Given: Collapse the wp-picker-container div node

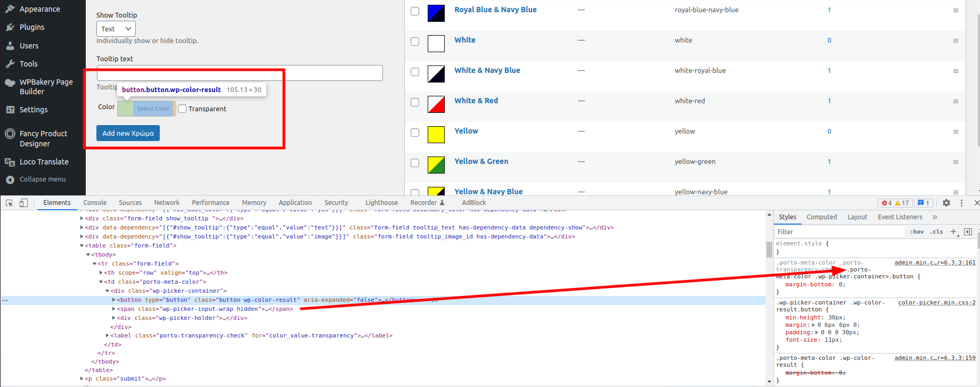Looking at the screenshot, I should point(108,291).
